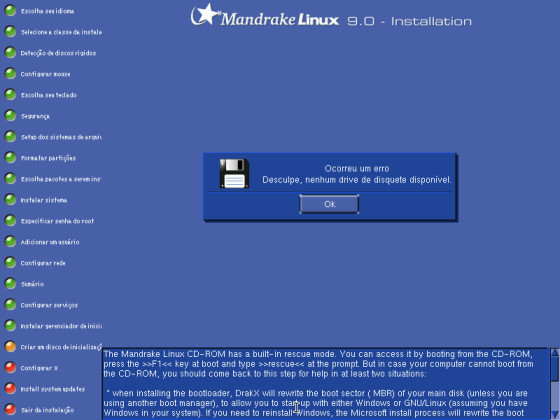The height and width of the screenshot is (420, 560).
Task: Open the Segurança step label
Action: [x=35, y=116]
